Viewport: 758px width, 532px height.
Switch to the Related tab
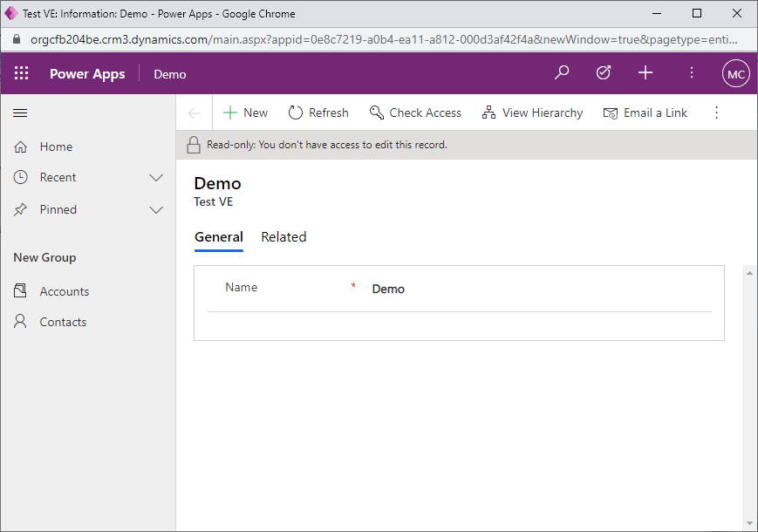point(283,237)
